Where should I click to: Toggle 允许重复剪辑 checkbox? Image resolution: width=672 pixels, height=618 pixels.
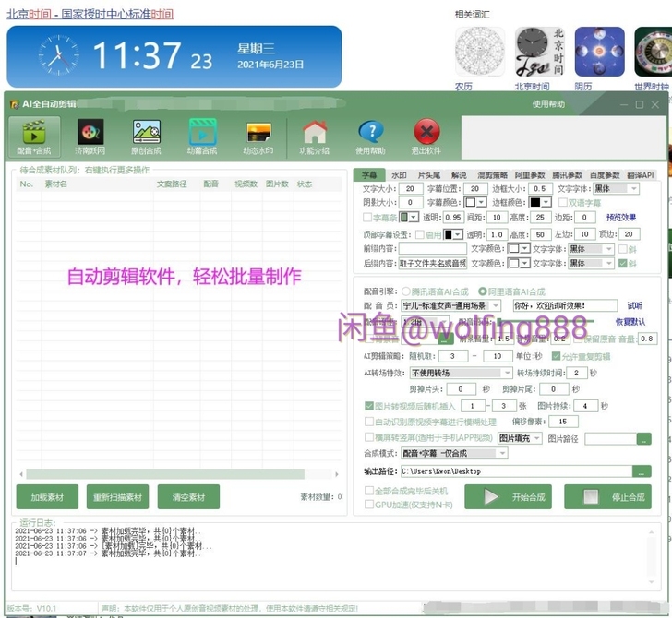point(556,356)
